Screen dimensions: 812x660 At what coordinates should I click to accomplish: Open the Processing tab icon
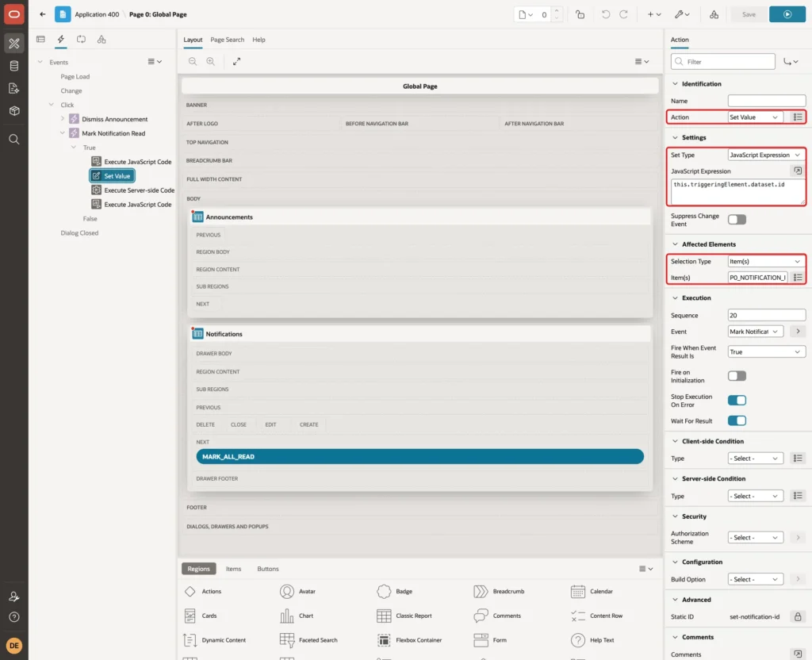82,40
